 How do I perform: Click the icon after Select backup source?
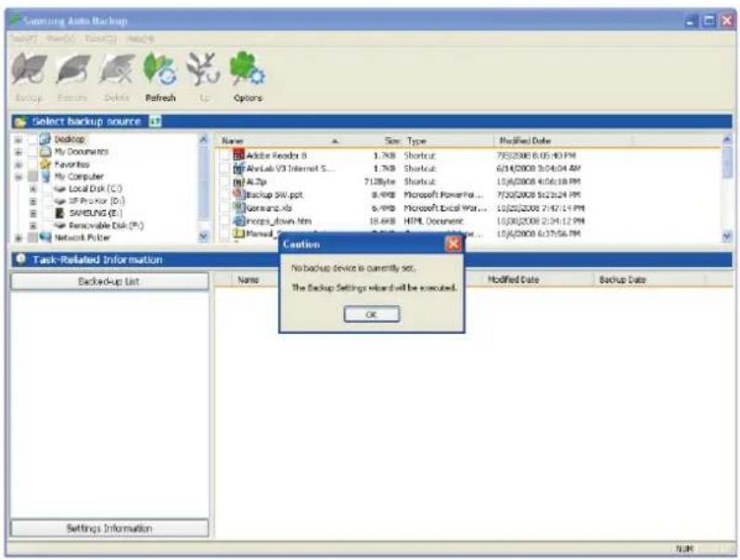click(x=155, y=121)
